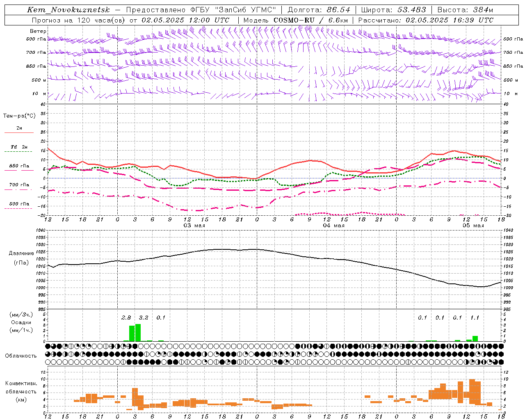The width and height of the screenshot is (525, 420).
Task: Click the forecast start time 02.05.2025 12:00 UTC
Action: [185, 20]
